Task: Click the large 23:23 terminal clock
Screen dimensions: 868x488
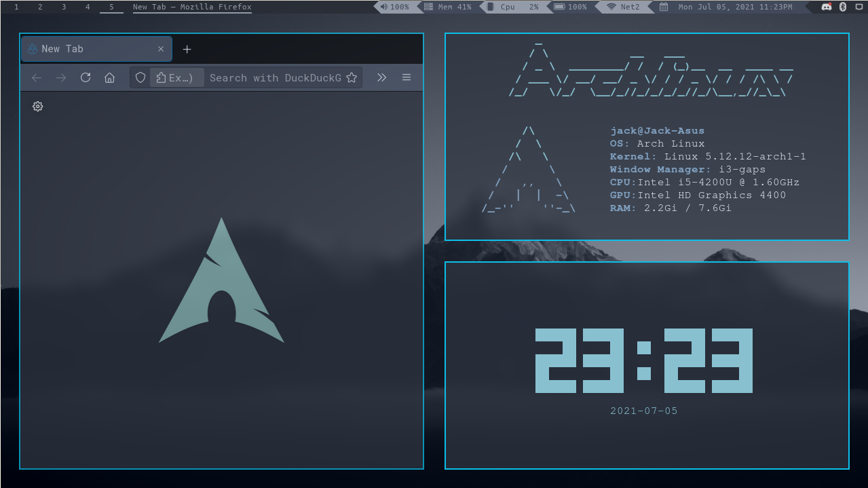Action: coord(644,360)
